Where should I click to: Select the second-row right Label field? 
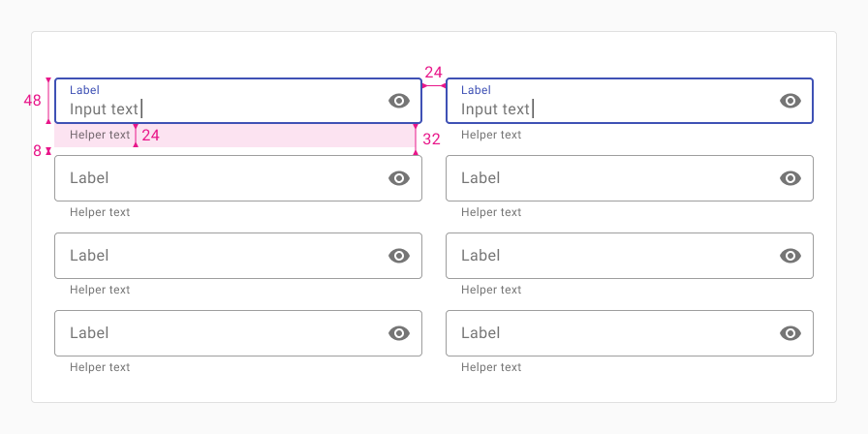click(x=630, y=178)
